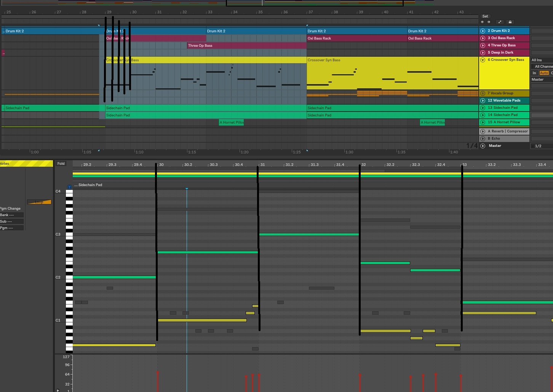Click the C4 piano key
The height and width of the screenshot is (392, 553).
click(x=69, y=191)
